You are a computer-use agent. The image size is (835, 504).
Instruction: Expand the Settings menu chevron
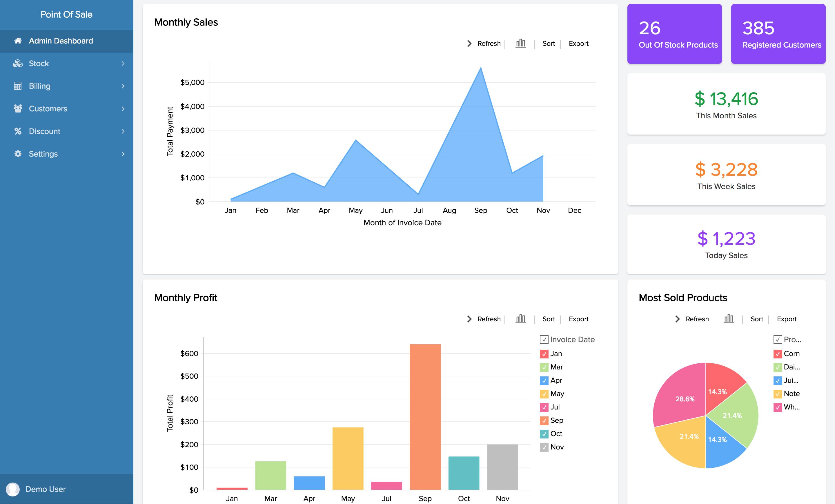[123, 154]
